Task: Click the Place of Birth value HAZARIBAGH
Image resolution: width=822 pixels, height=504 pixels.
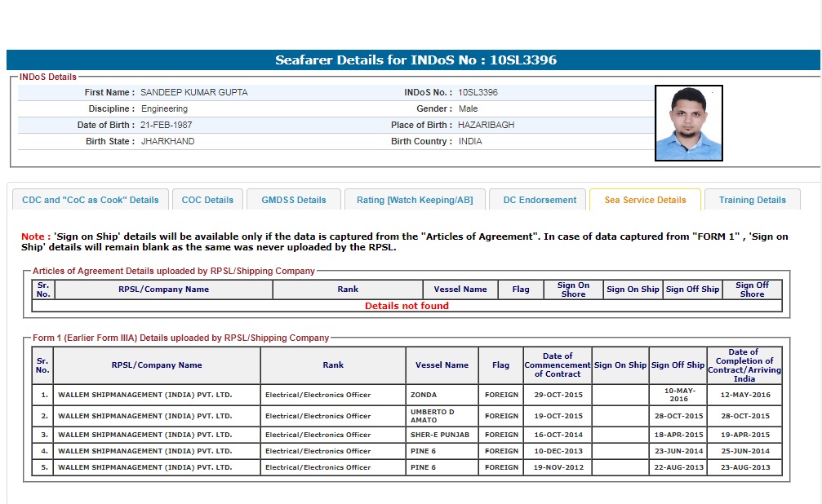Action: click(487, 125)
